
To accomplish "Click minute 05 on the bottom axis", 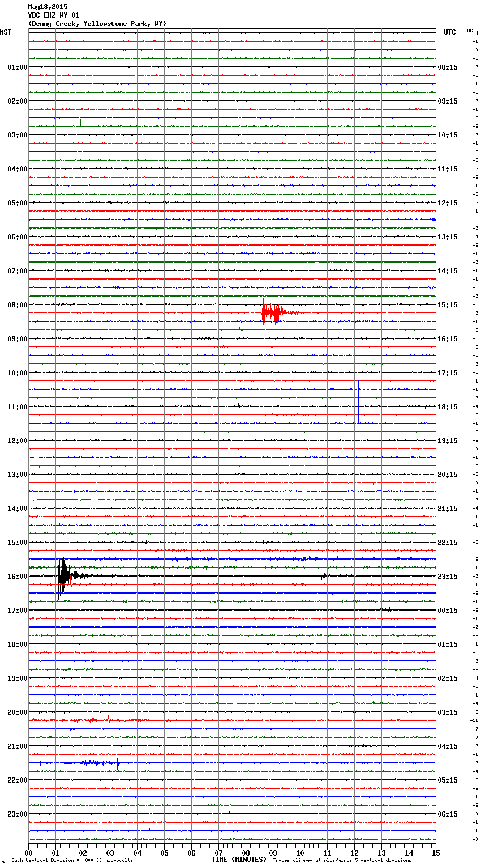I will point(164,853).
